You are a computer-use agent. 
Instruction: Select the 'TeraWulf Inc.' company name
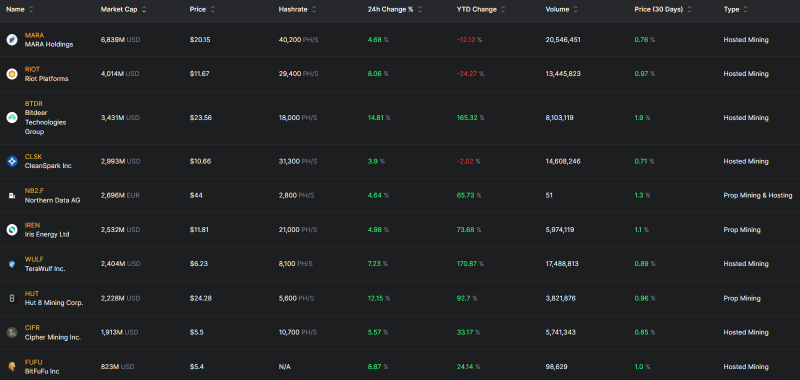tap(45, 269)
